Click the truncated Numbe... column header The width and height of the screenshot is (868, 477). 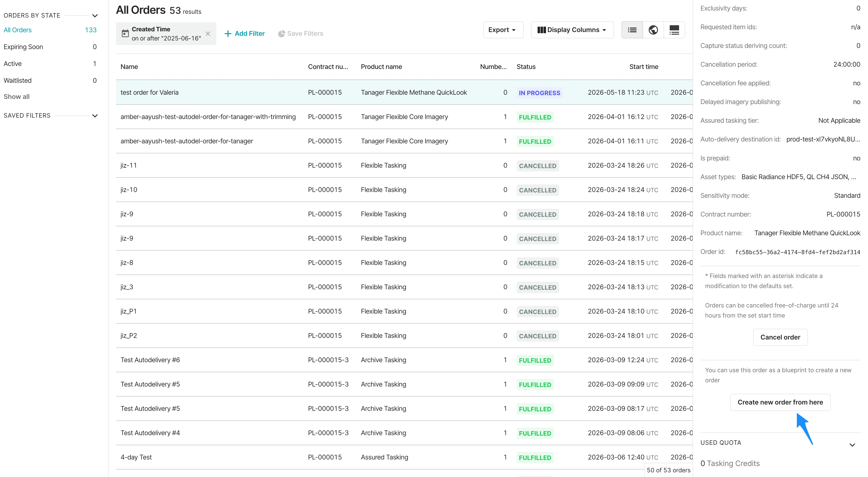click(493, 67)
